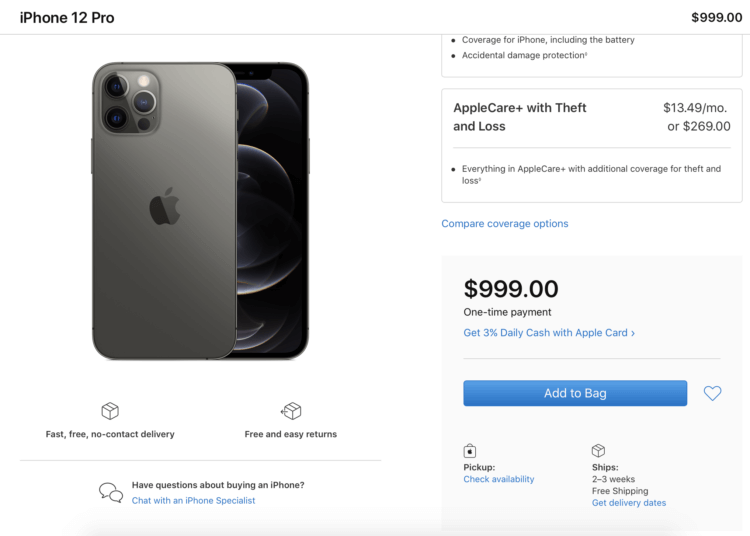
Task: Expand Apple Card chevron arrow
Action: click(x=633, y=333)
